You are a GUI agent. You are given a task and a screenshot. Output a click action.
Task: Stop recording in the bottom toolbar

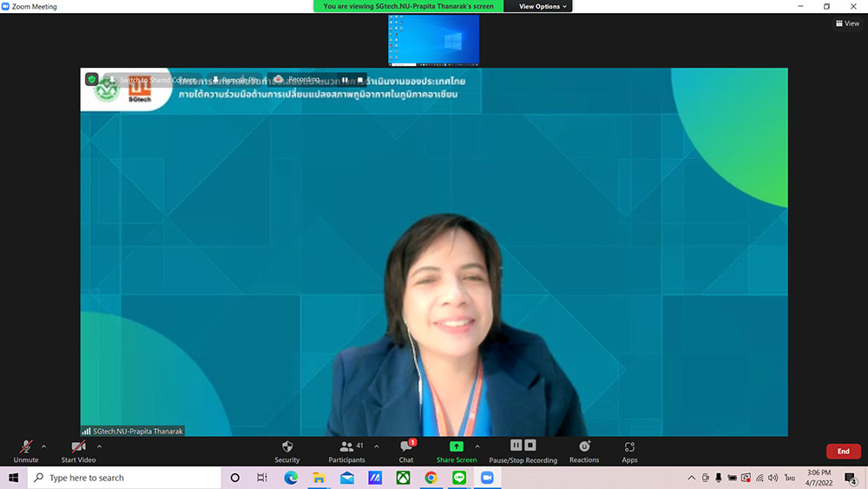tap(530, 446)
